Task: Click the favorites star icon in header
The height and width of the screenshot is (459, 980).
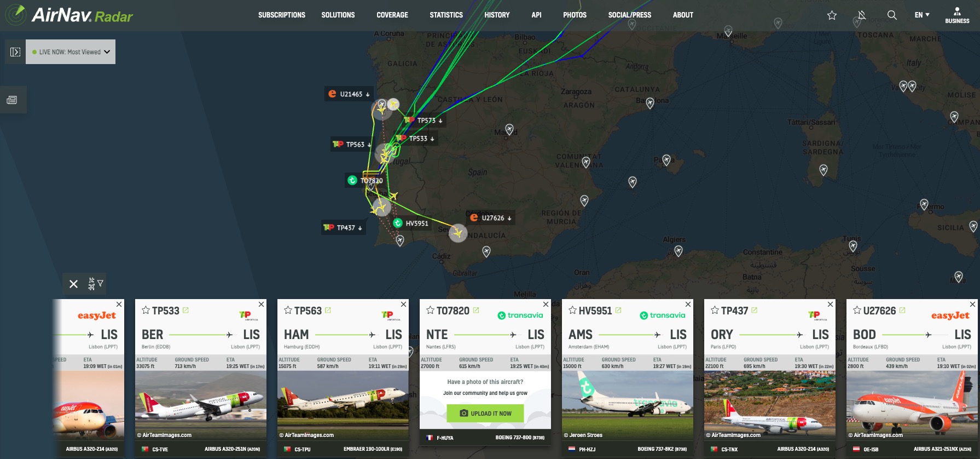Action: (832, 15)
